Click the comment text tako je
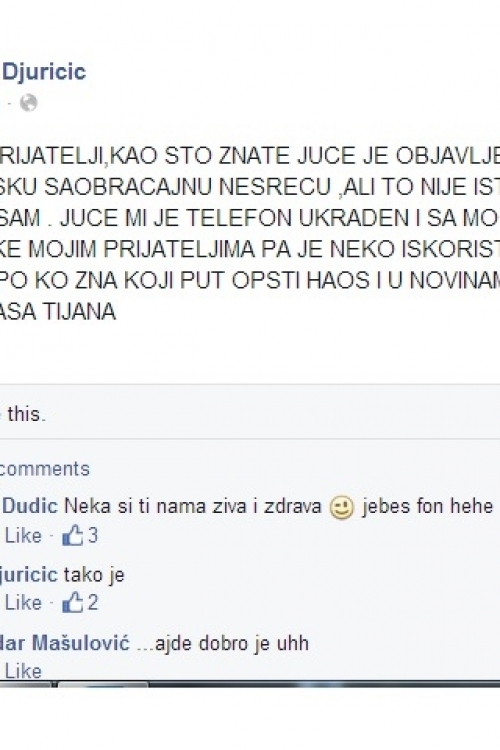500x750 pixels. (x=94, y=574)
